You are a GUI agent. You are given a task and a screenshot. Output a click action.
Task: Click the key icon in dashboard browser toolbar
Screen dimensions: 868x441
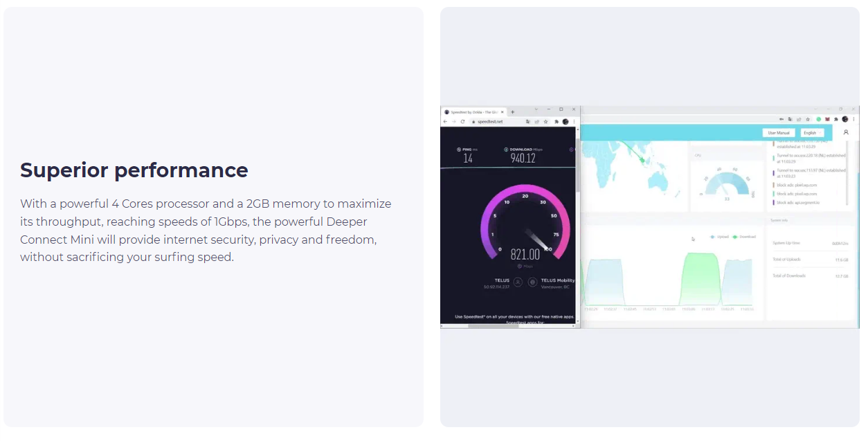click(781, 119)
